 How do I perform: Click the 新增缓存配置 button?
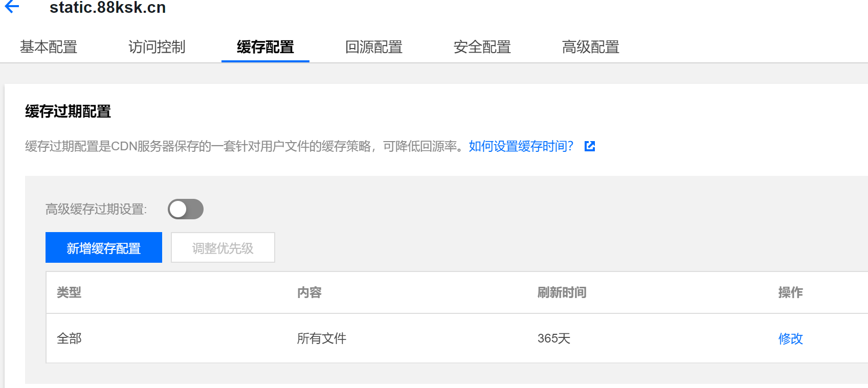pos(104,247)
